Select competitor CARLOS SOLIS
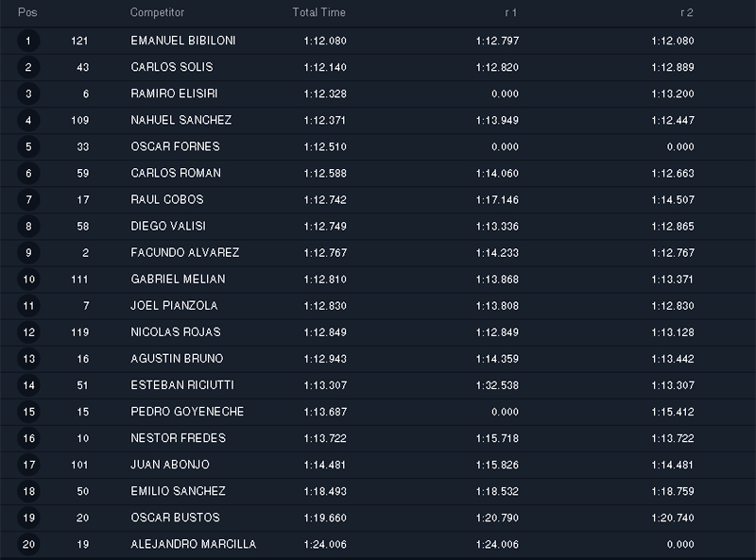 coord(172,67)
